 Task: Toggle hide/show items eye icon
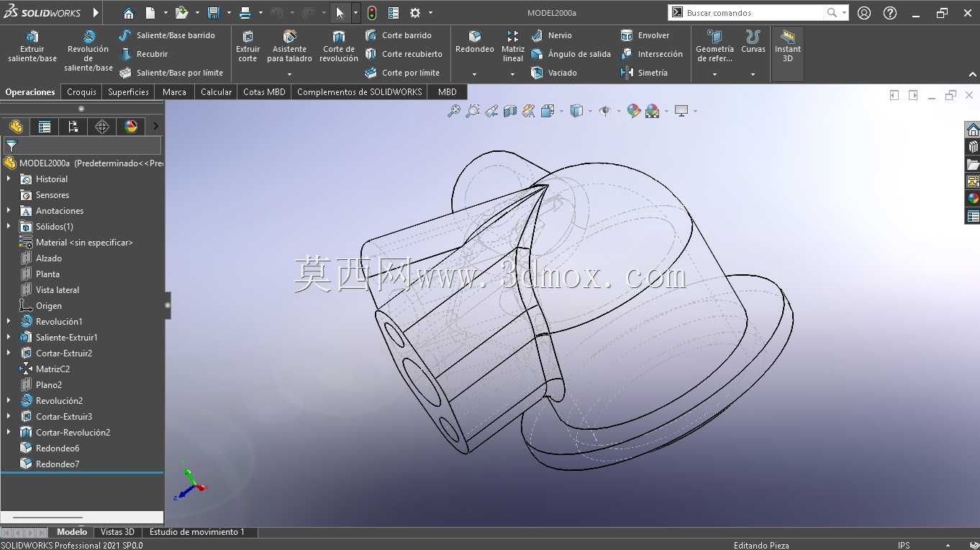[604, 111]
